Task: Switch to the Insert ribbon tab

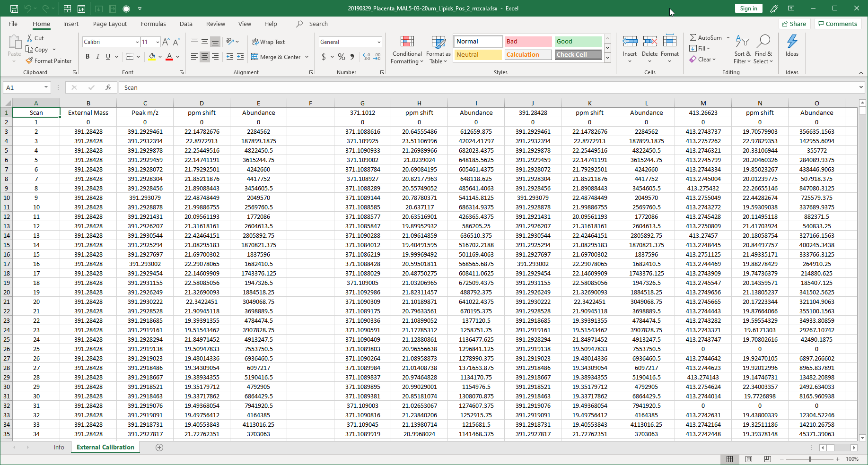Action: coord(71,24)
